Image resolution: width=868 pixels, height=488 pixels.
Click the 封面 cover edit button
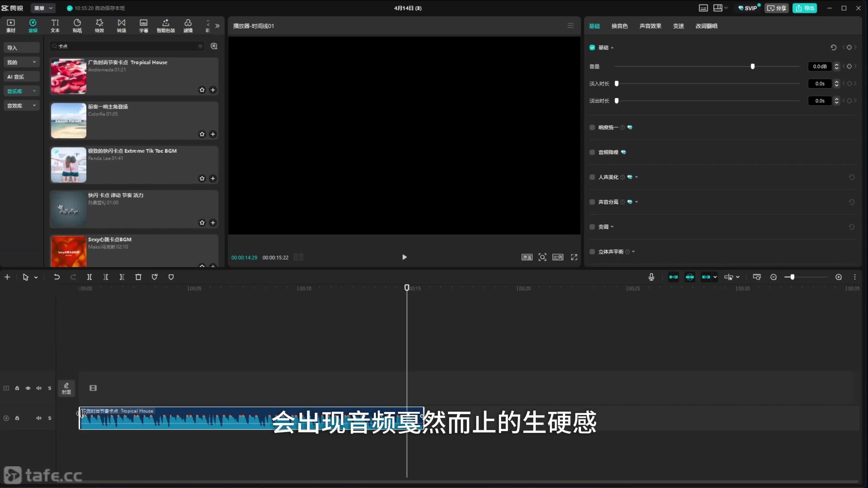tap(66, 388)
